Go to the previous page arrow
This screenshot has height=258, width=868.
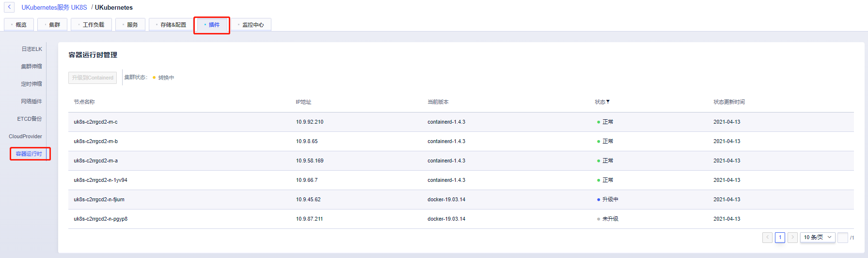767,237
